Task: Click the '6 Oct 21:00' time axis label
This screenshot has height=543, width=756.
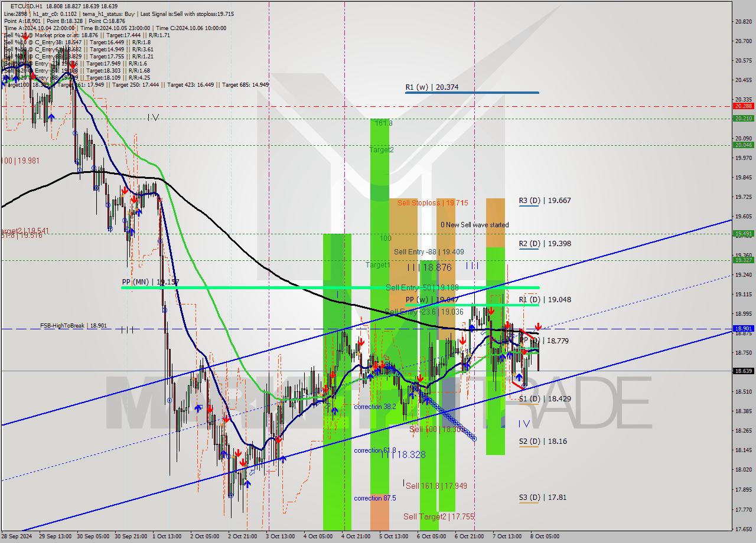Action: tap(470, 537)
